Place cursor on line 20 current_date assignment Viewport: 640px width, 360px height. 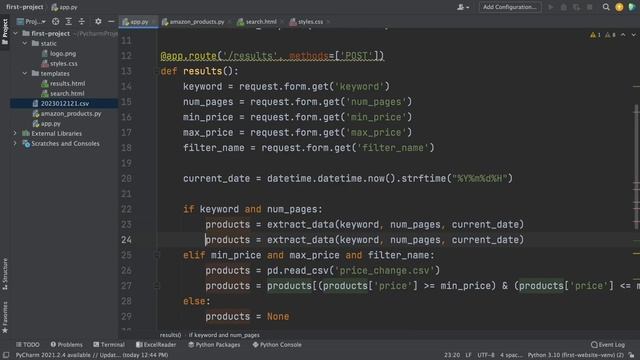[x=348, y=178]
